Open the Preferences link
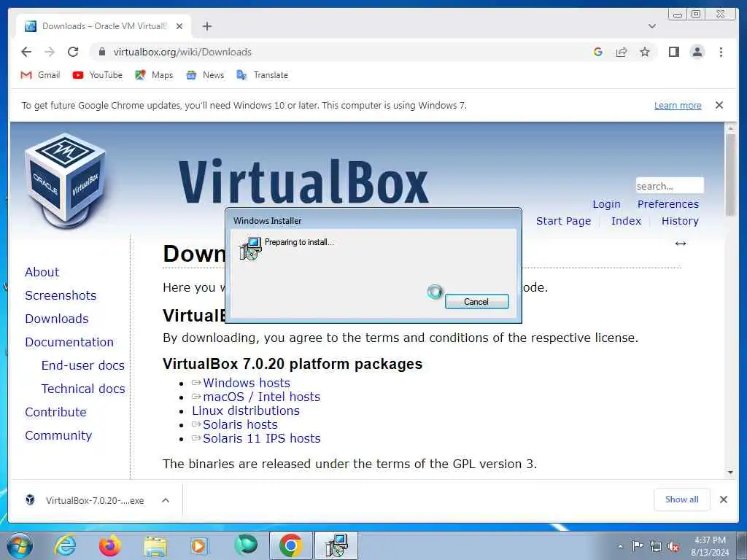 point(668,204)
